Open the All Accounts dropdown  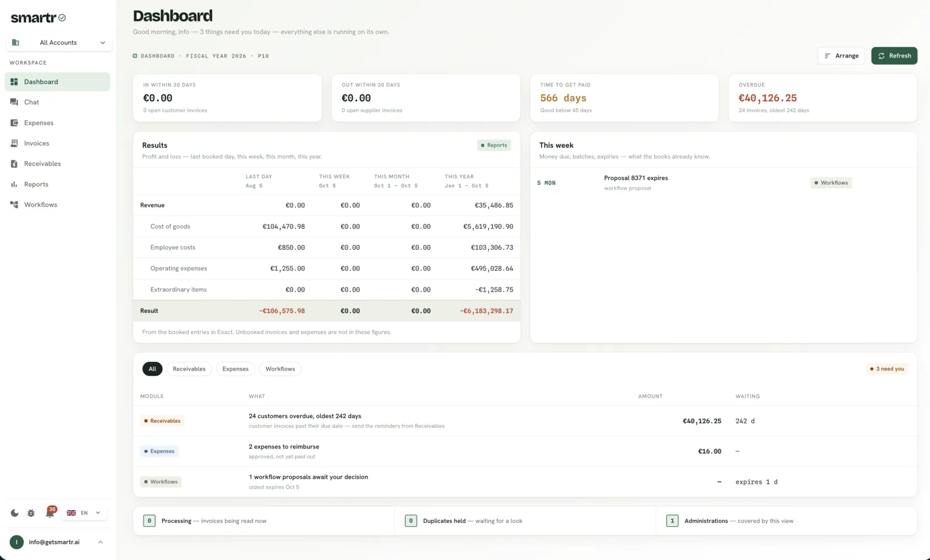pos(59,42)
